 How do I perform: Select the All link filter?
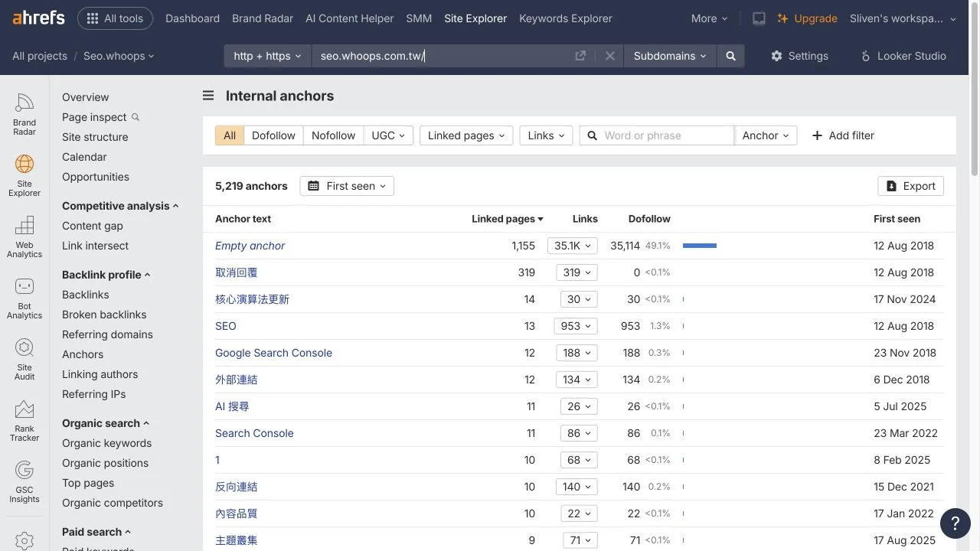click(x=230, y=135)
